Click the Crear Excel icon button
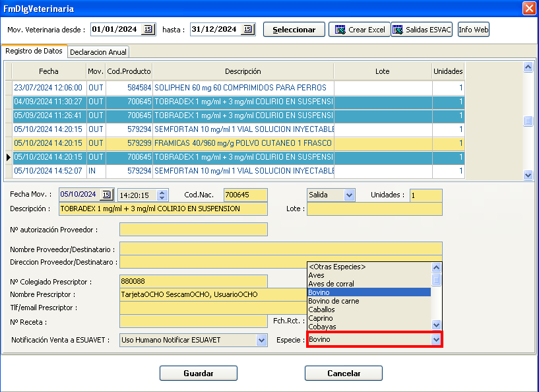The width and height of the screenshot is (539, 392). click(359, 30)
